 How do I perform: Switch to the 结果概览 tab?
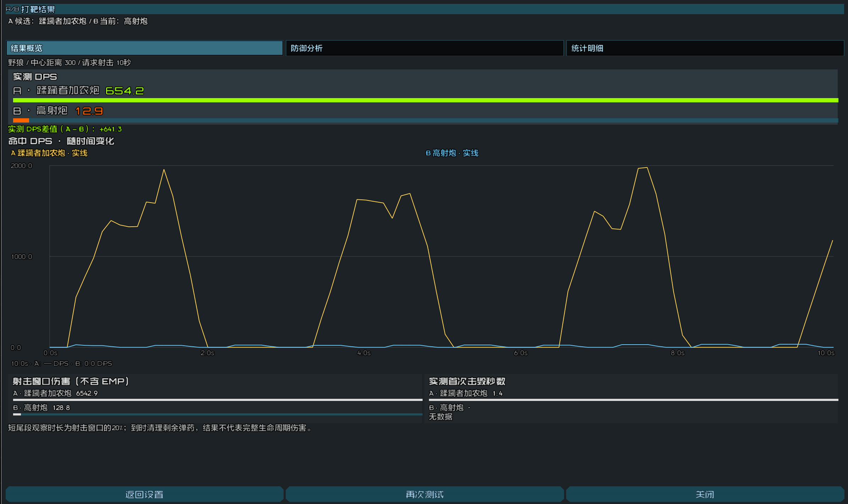click(x=144, y=48)
